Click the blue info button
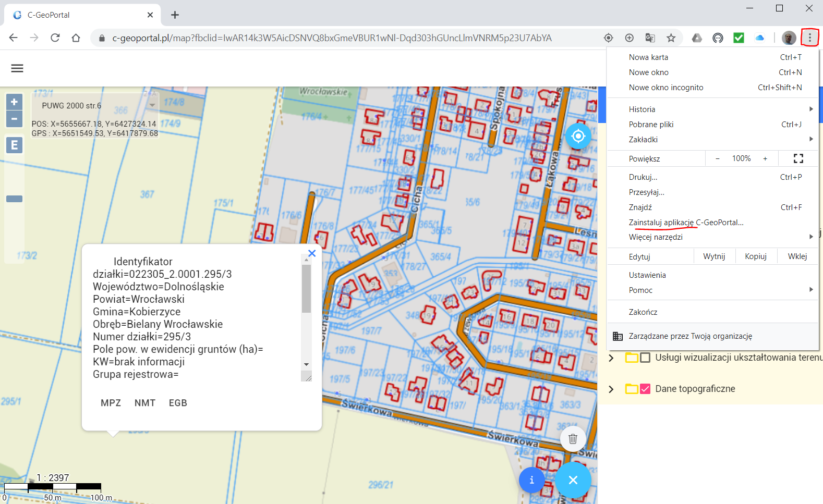The width and height of the screenshot is (823, 504). 531,480
